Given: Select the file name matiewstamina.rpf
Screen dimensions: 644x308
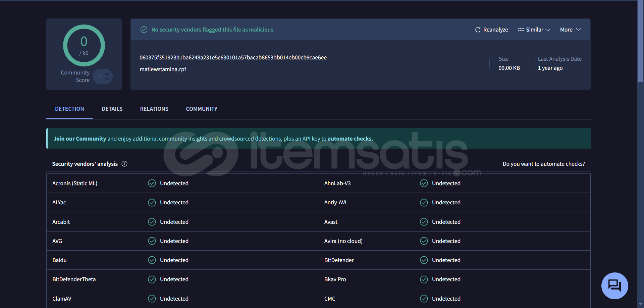Looking at the screenshot, I should pos(163,69).
